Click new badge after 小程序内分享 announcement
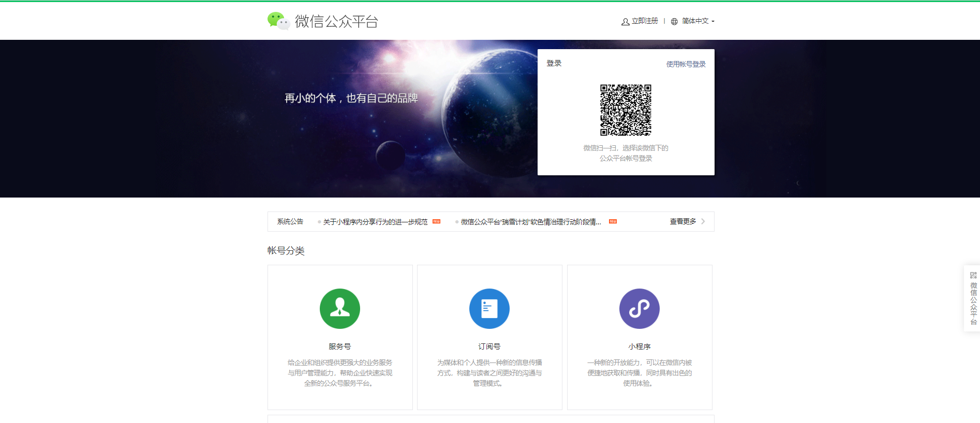Screen dimensions: 980x423 pyautogui.click(x=436, y=221)
